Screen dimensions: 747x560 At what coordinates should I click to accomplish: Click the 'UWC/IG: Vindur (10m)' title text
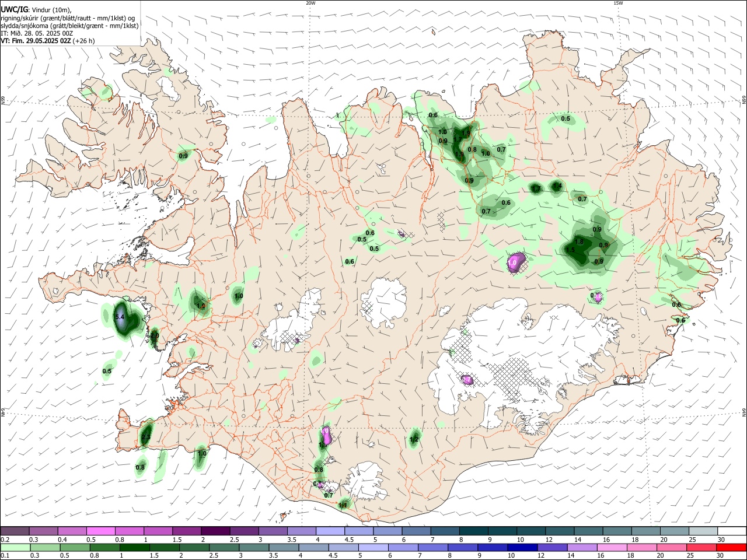[x=36, y=10]
